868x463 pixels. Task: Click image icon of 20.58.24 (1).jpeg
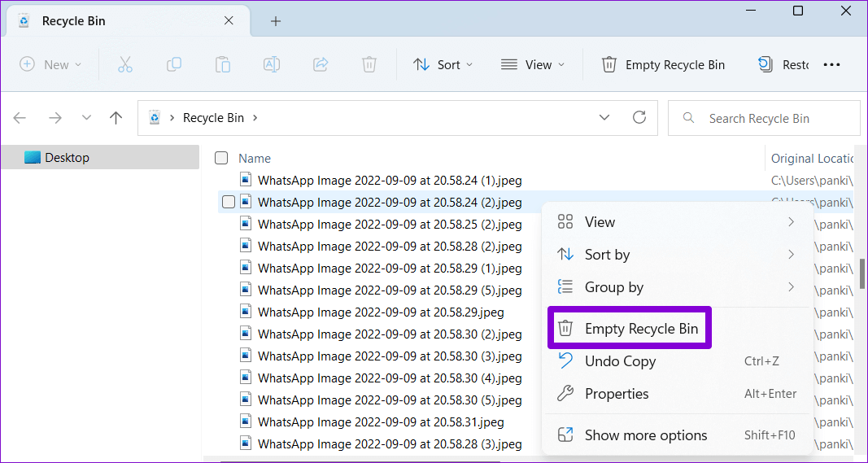tap(246, 180)
